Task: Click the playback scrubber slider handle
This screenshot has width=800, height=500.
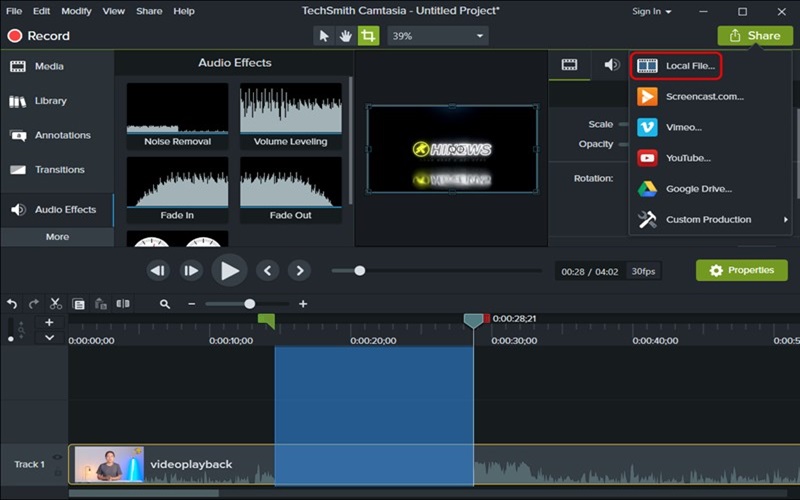Action: [x=360, y=270]
